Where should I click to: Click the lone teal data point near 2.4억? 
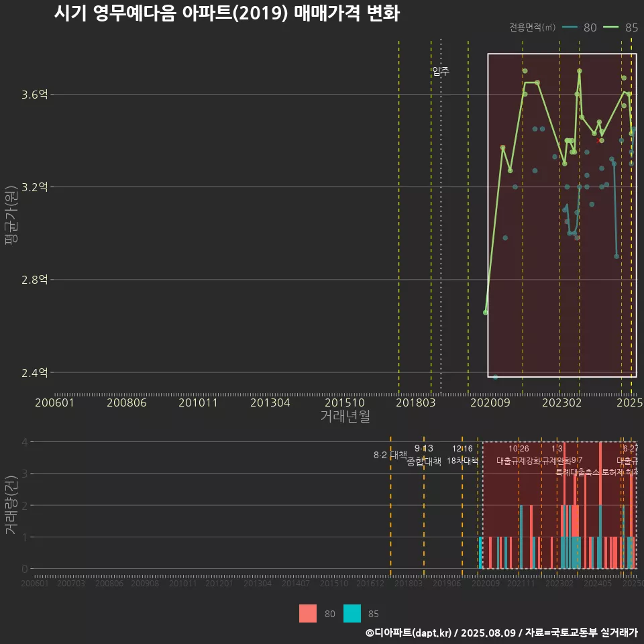[495, 377]
